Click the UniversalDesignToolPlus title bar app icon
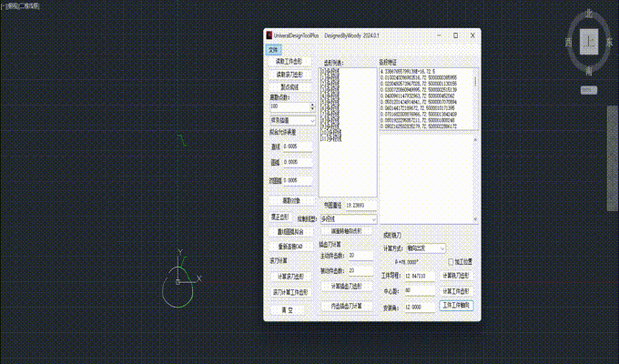Viewport: 619px width, 364px height. pos(269,35)
